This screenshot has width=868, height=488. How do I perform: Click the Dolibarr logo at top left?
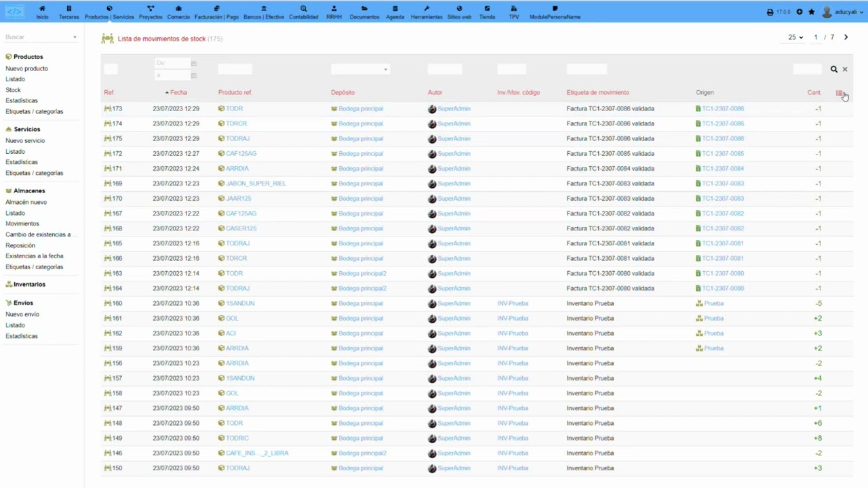coord(14,12)
